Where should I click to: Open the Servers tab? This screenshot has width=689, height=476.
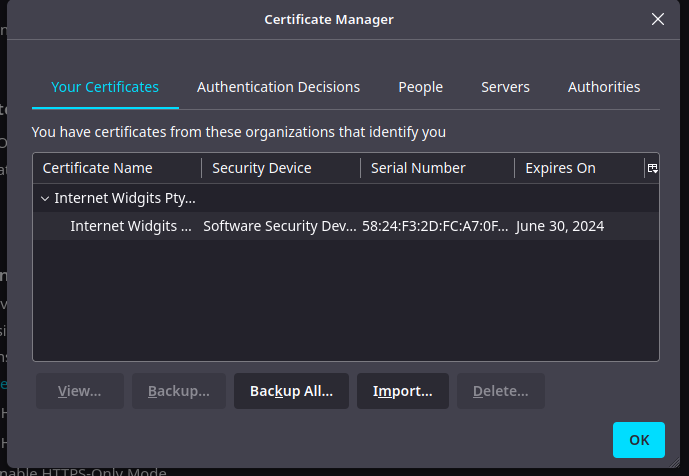(505, 87)
